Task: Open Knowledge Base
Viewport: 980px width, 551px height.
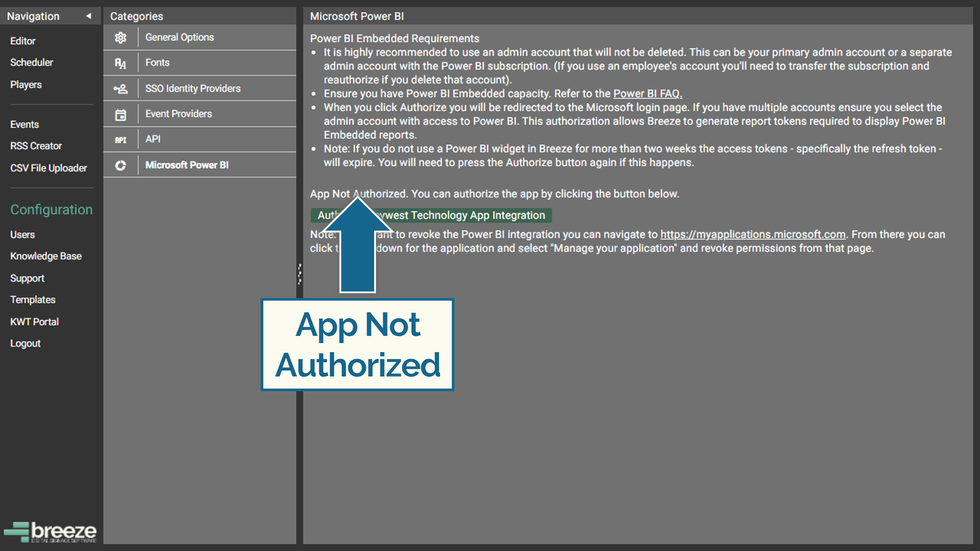Action: (x=46, y=256)
